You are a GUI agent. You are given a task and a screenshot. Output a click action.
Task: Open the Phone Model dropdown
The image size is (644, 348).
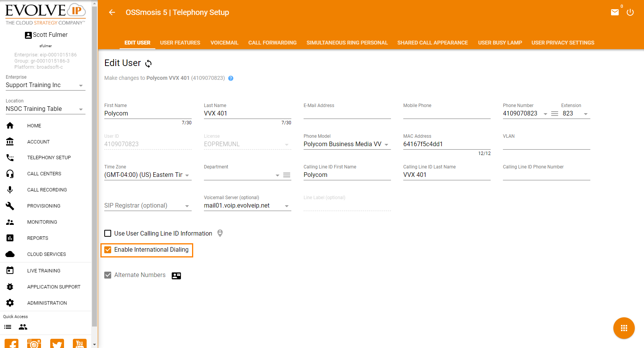click(386, 145)
